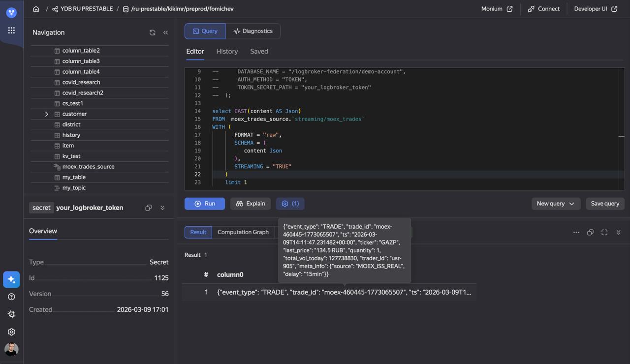
Task: Refresh the Navigation tree
Action: [153, 32]
